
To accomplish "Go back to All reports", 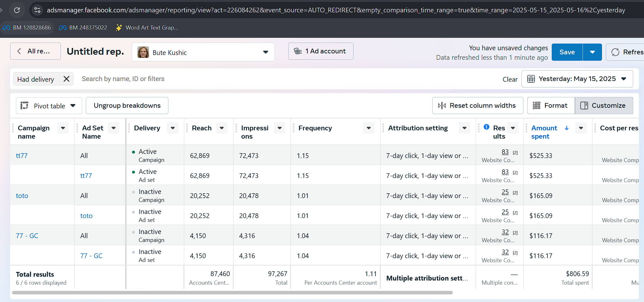I will click(x=35, y=51).
